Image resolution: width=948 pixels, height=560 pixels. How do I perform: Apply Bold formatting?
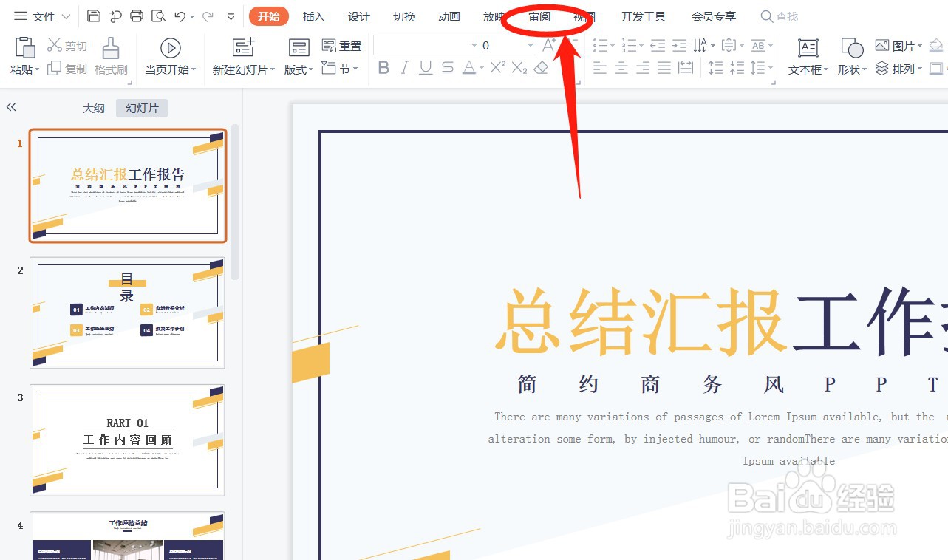pos(383,68)
